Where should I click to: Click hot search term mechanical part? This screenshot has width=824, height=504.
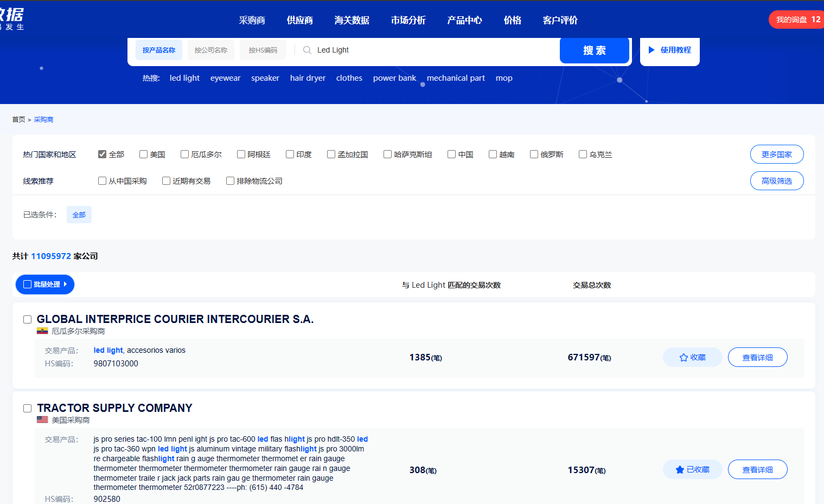[456, 78]
